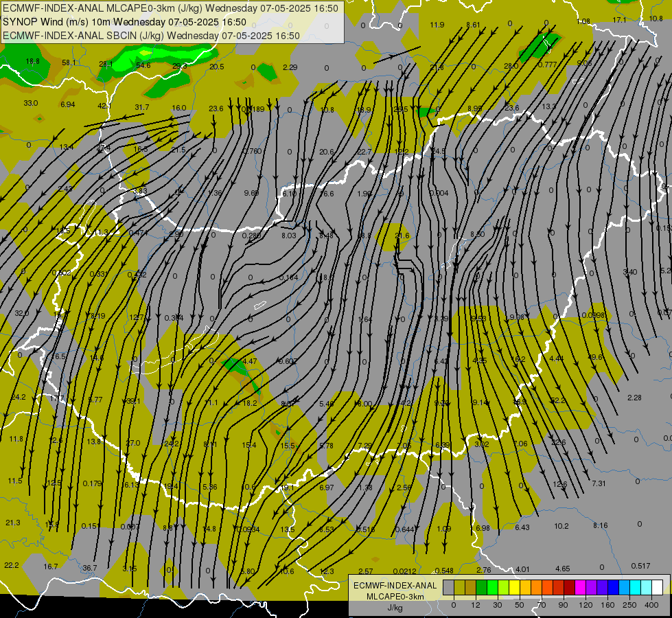Viewport: 672px width, 618px height.
Task: Select the bright green legend swatch
Action: click(x=492, y=588)
